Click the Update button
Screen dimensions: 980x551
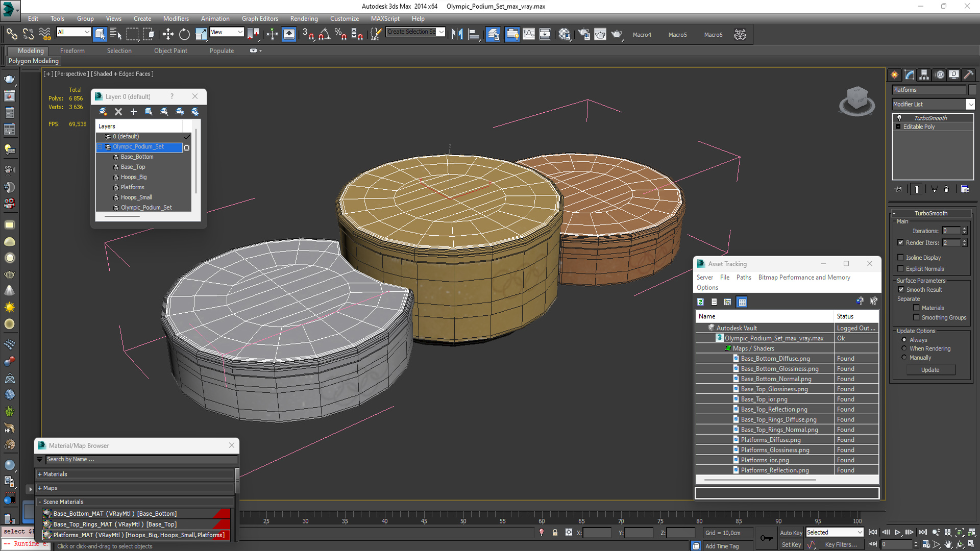pyautogui.click(x=930, y=370)
